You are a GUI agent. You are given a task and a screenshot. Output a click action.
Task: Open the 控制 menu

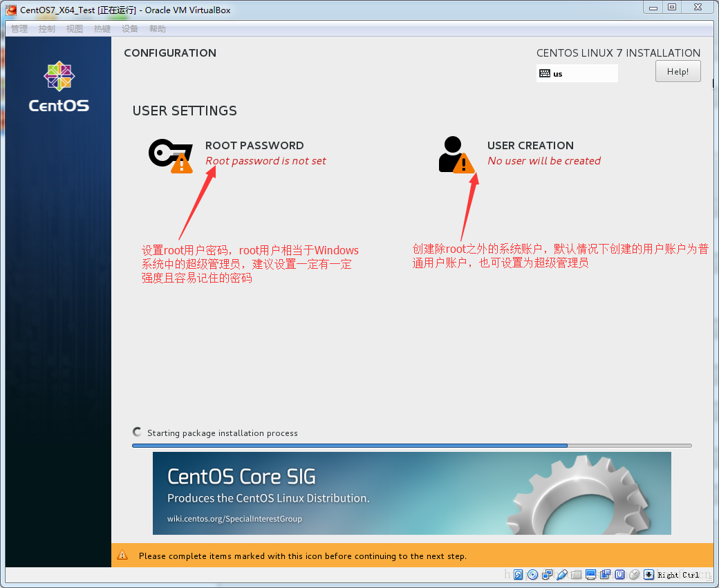coord(47,29)
